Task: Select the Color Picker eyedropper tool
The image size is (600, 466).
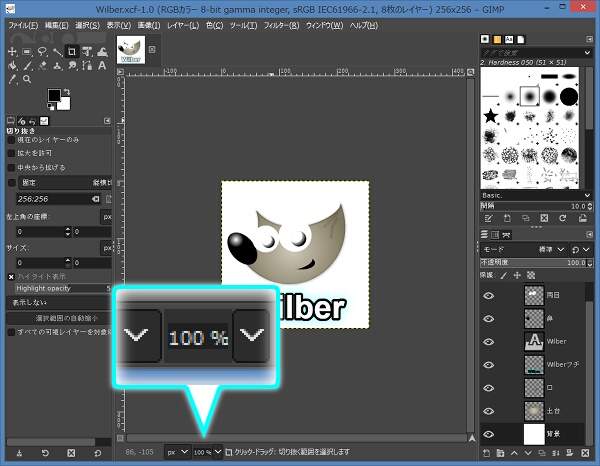Action: [11, 80]
